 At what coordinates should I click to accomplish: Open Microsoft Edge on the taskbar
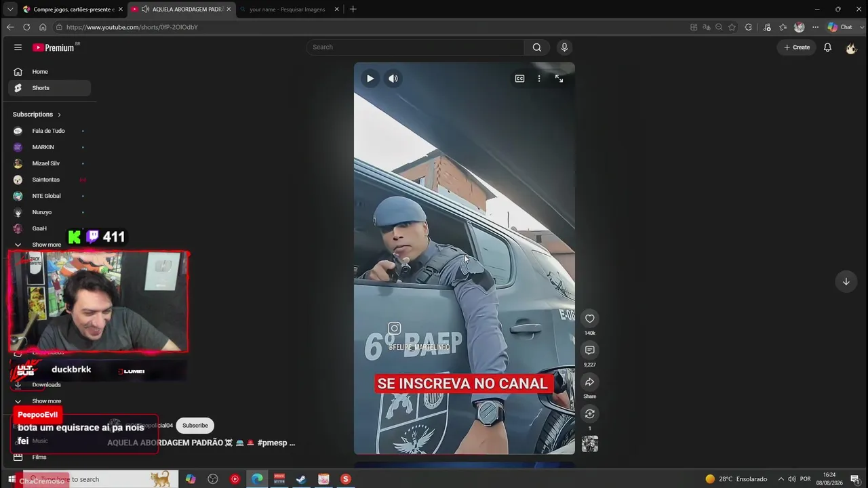257,479
